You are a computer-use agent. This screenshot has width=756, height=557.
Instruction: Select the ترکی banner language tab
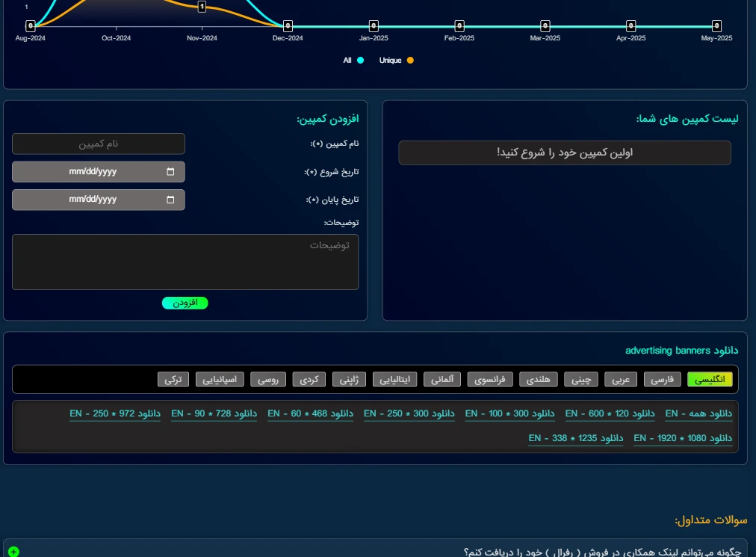[173, 380]
